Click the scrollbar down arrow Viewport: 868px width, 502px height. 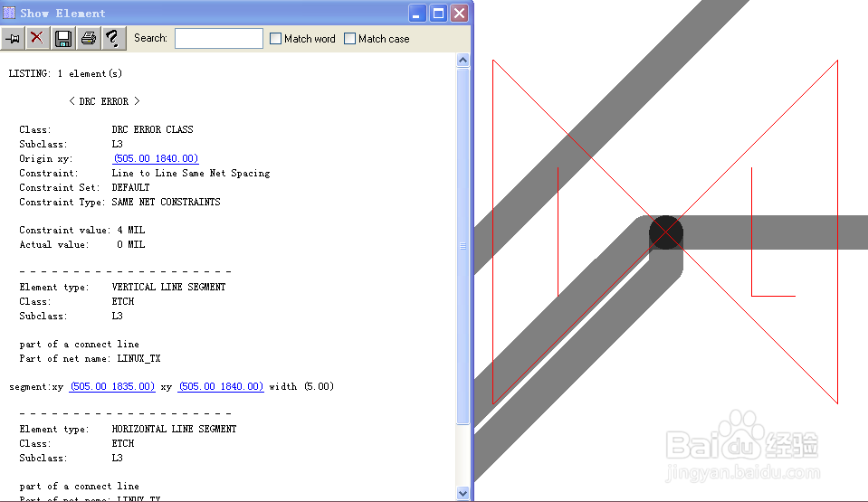point(463,493)
